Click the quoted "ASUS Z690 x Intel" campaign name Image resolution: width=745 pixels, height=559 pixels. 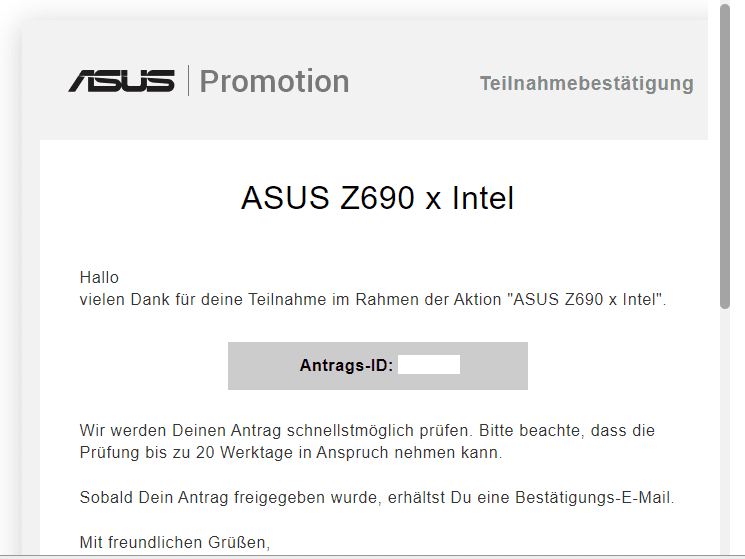585,299
